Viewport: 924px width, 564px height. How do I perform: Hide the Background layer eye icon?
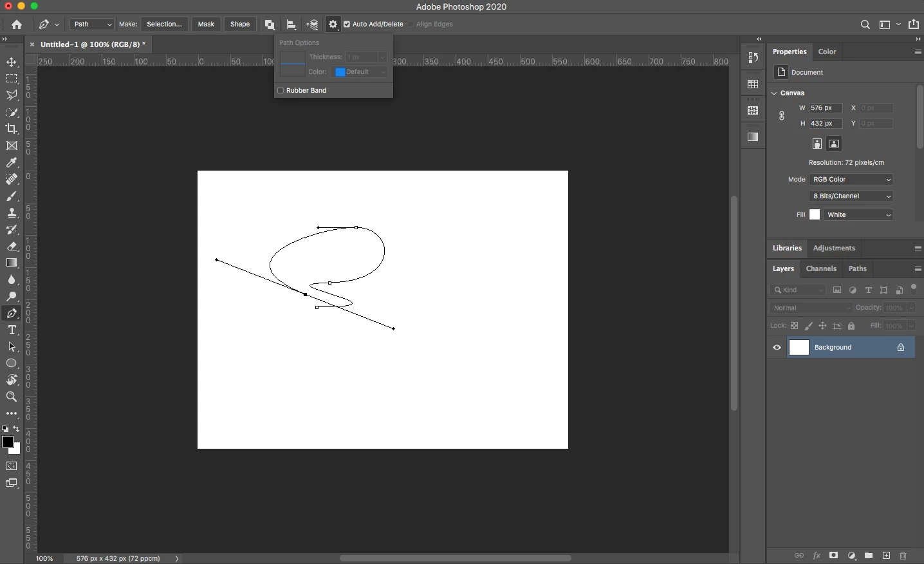pyautogui.click(x=777, y=348)
